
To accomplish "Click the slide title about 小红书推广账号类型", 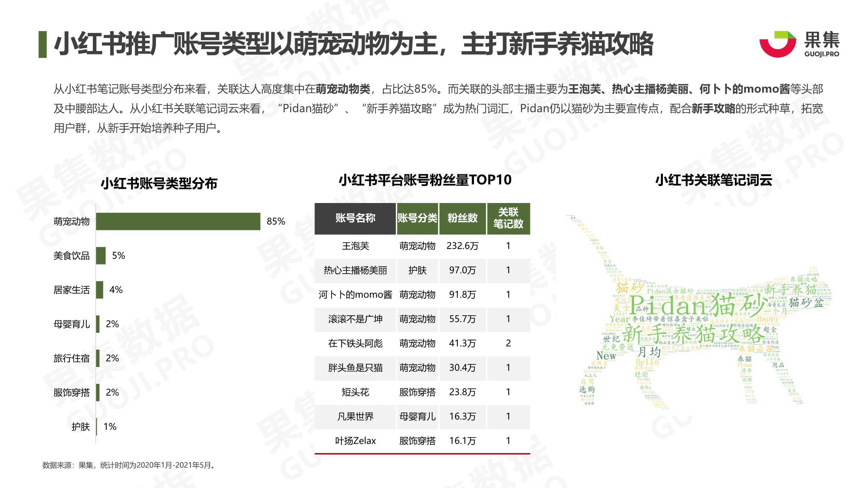I will tap(354, 44).
